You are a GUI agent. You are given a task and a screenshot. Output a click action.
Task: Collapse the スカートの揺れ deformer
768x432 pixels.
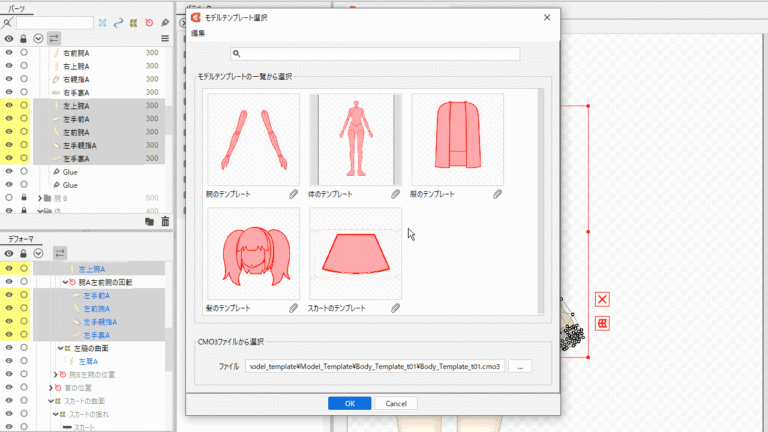[x=55, y=415]
